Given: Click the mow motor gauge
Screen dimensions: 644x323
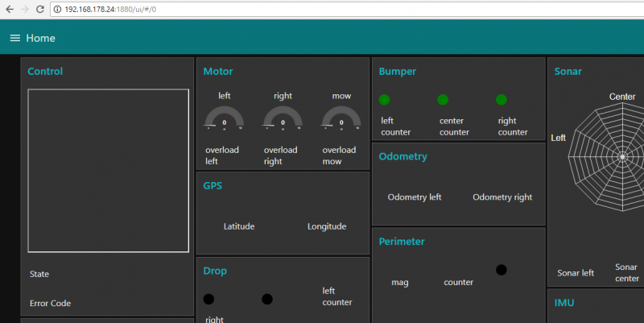Looking at the screenshot, I should pyautogui.click(x=341, y=118).
